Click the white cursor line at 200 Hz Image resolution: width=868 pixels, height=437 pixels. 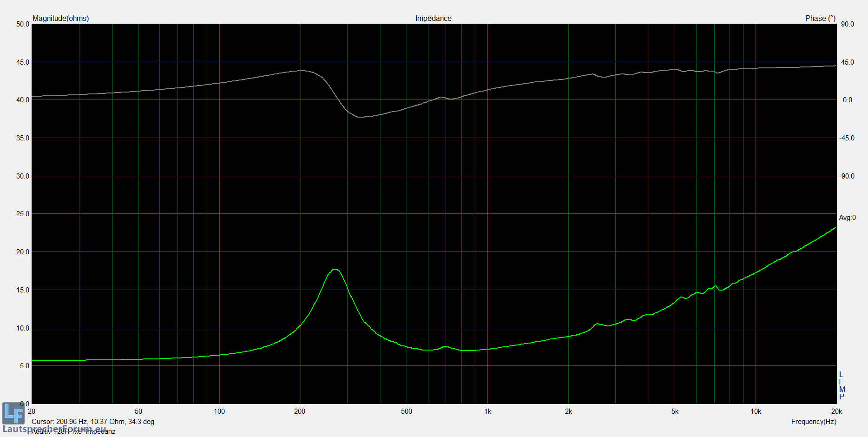click(301, 186)
